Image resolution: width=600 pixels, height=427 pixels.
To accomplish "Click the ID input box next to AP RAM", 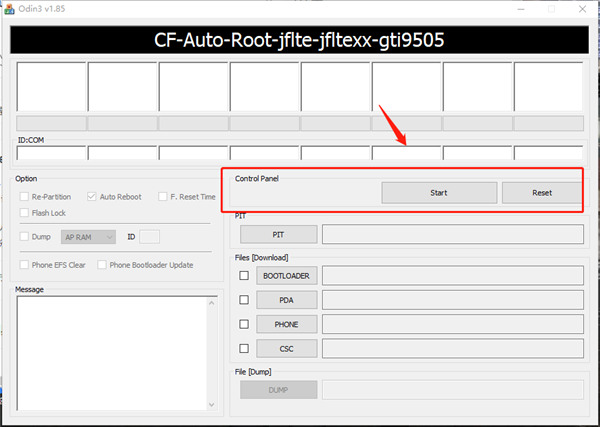I will point(150,237).
